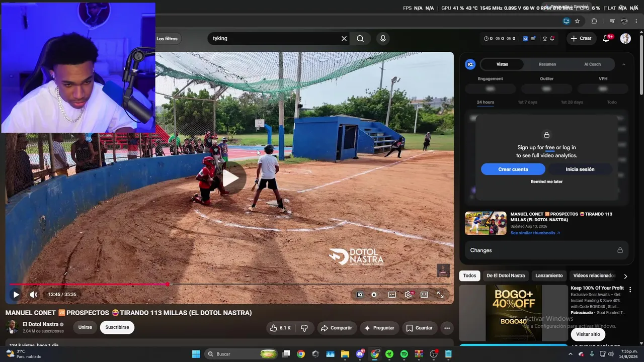Open the browser media controls icon
This screenshot has width=644, height=362.
(x=612, y=21)
